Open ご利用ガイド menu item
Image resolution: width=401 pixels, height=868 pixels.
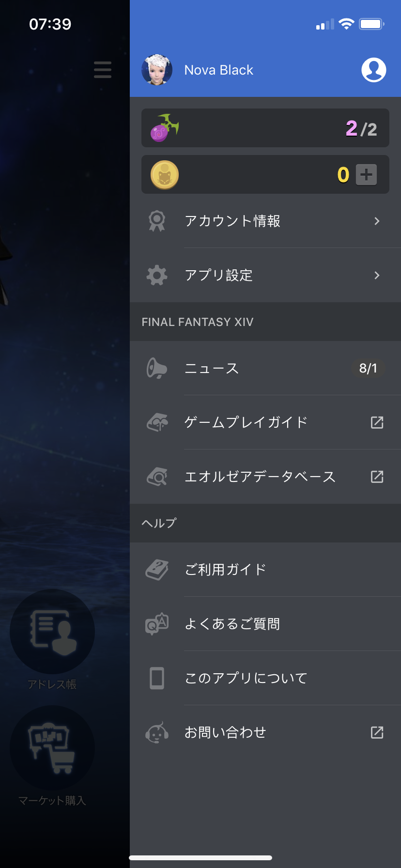[x=265, y=570]
